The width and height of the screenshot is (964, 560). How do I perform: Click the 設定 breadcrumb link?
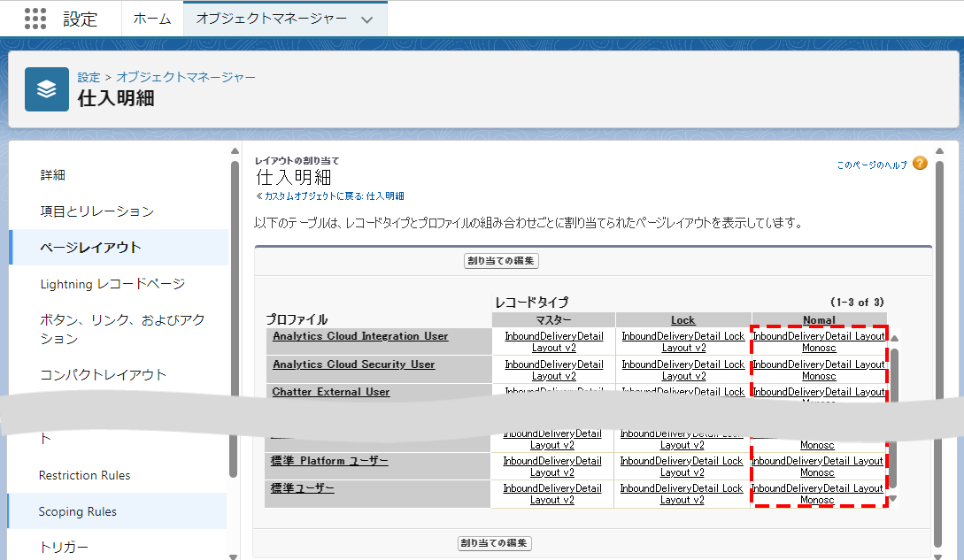[x=89, y=77]
